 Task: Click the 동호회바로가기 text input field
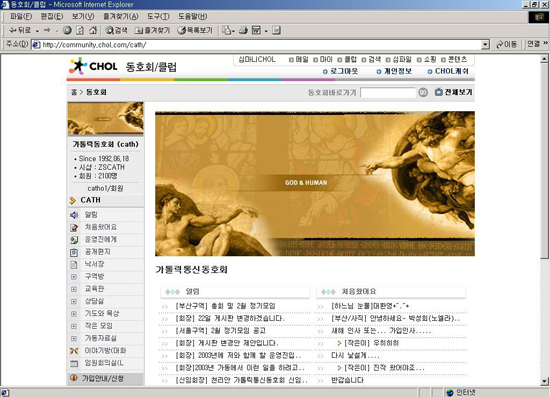[388, 92]
